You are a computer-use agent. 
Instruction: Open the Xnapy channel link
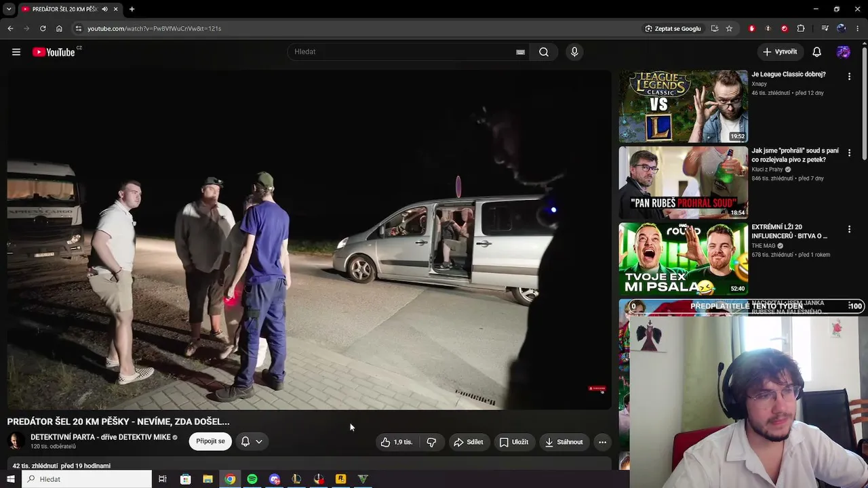pyautogui.click(x=759, y=84)
